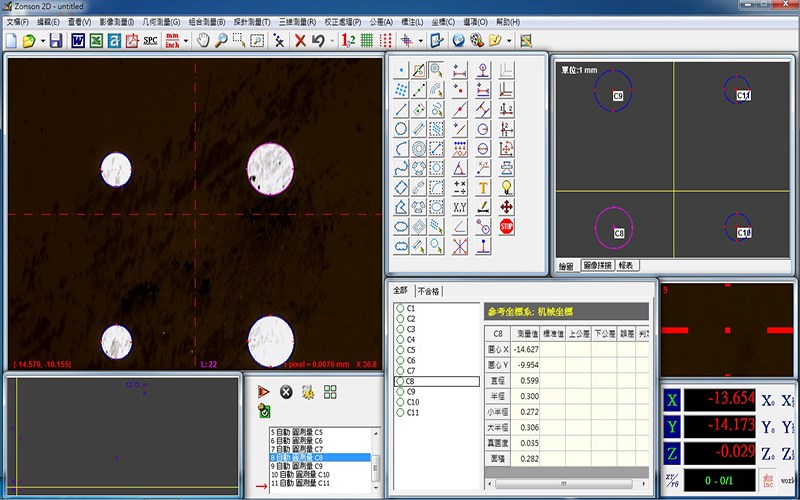The image size is (800, 500).
Task: Open the 文檔(F) menu
Action: tap(17, 22)
